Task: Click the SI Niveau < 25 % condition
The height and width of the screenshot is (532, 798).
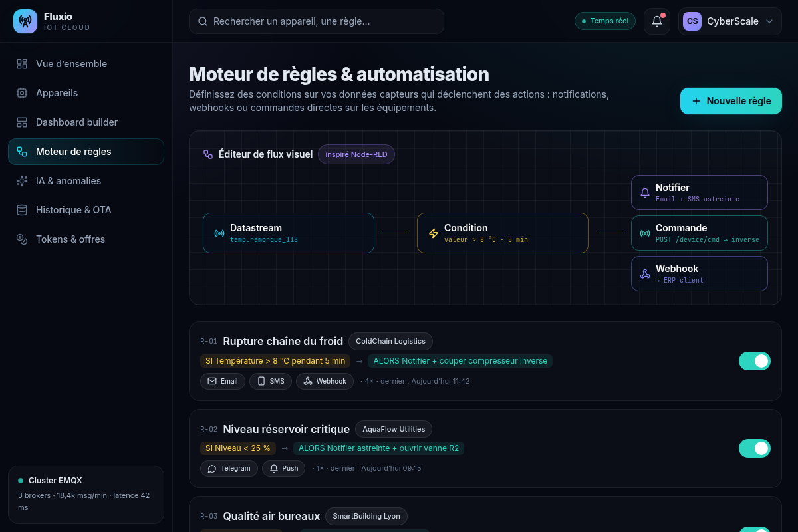Action: click(238, 448)
